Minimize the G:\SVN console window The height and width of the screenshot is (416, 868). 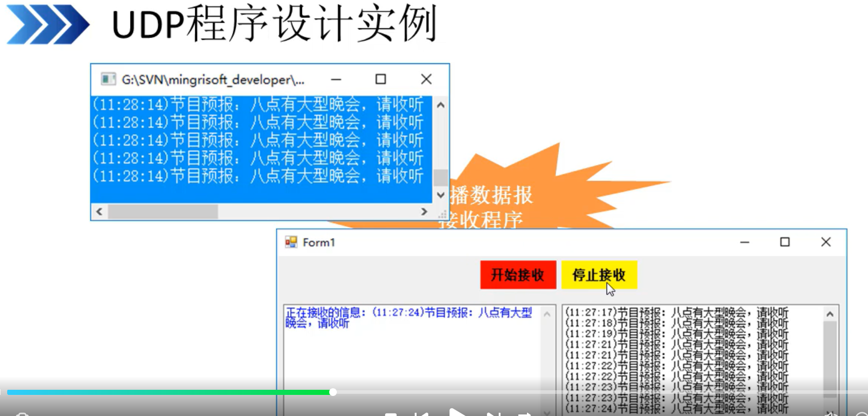pyautogui.click(x=336, y=79)
